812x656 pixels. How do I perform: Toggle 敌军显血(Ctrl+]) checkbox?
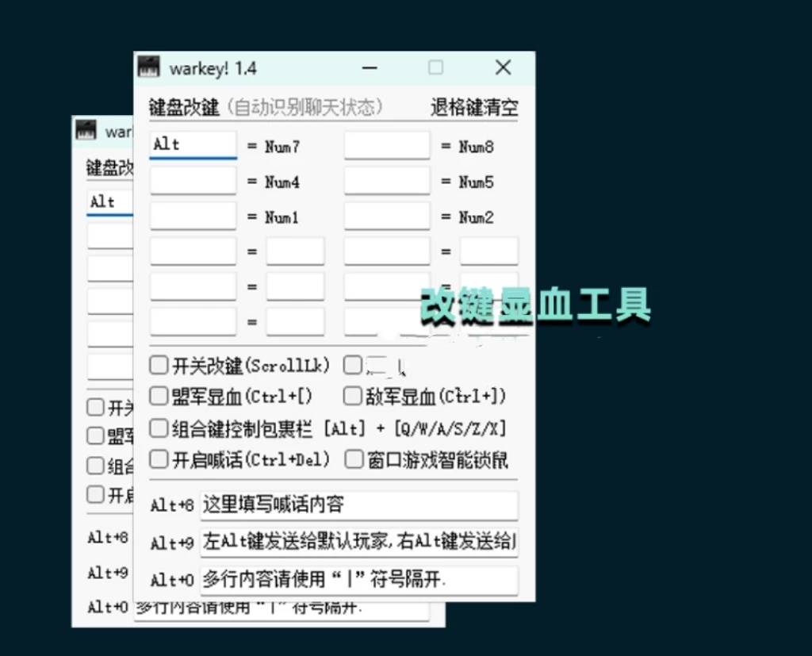(353, 397)
